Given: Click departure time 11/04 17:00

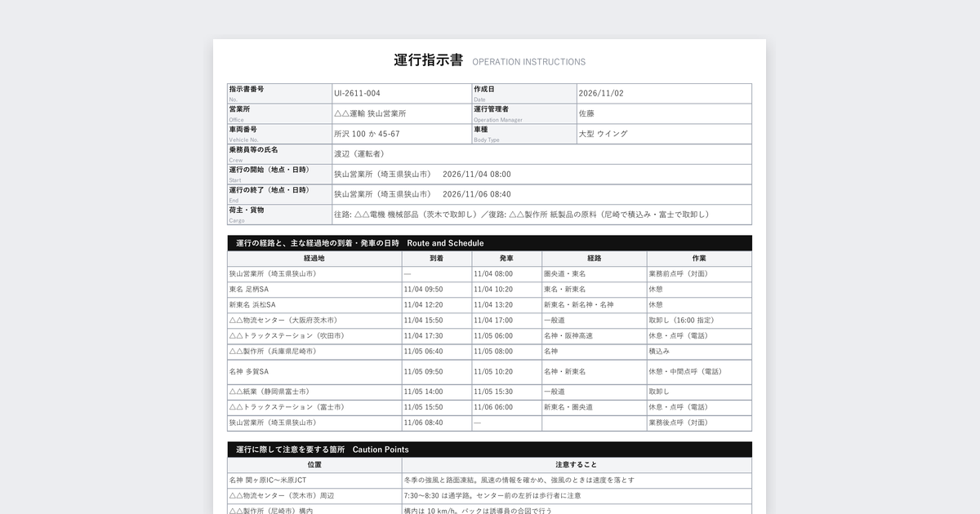Looking at the screenshot, I should (x=493, y=321).
